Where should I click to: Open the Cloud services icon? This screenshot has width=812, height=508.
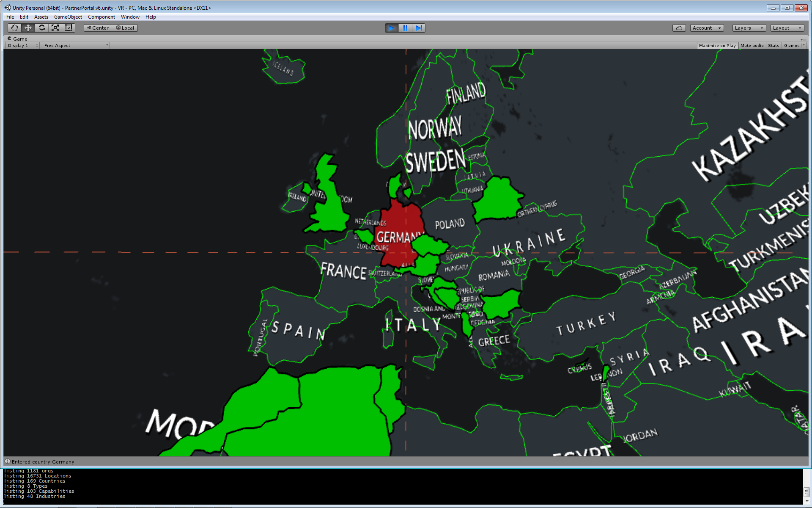click(x=679, y=28)
